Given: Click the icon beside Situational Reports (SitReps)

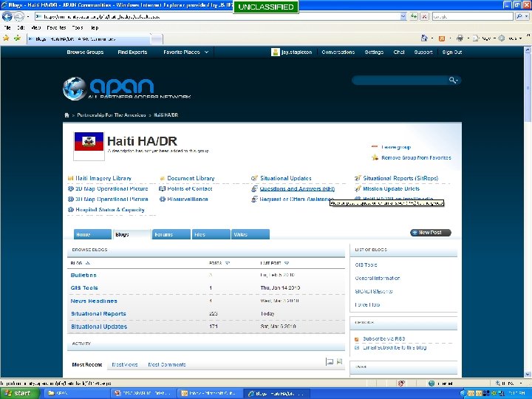Looking at the screenshot, I should [x=358, y=178].
